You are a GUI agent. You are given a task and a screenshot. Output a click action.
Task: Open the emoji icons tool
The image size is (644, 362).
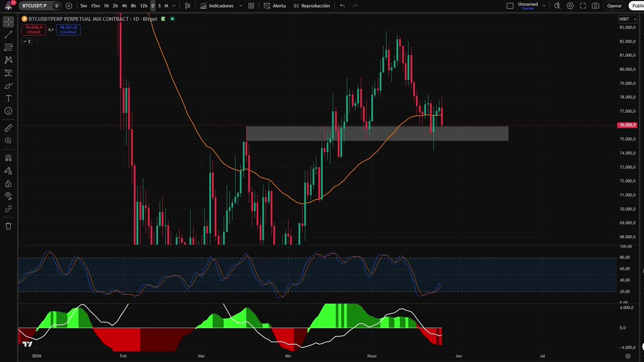click(9, 111)
